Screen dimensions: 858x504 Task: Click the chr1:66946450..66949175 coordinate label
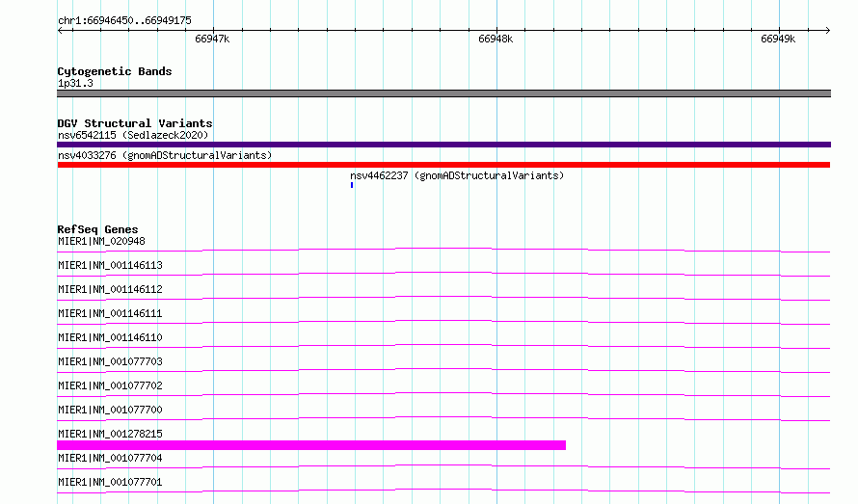[x=124, y=21]
